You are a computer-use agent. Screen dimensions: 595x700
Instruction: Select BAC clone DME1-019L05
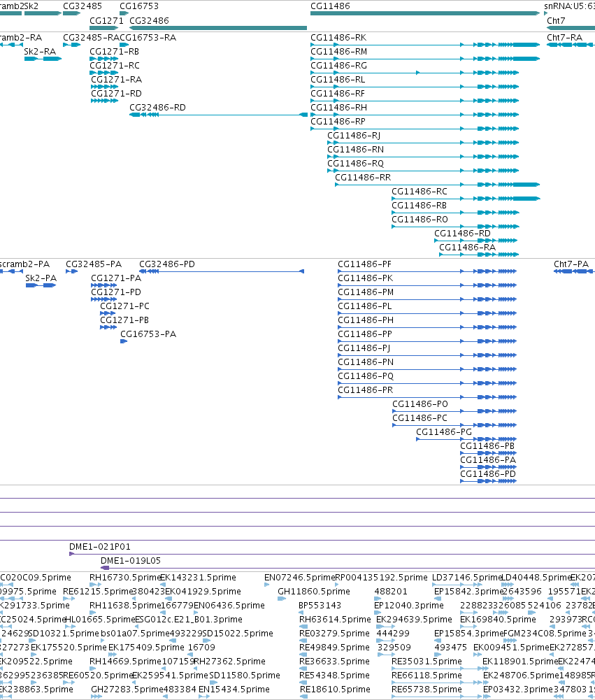click(x=130, y=561)
